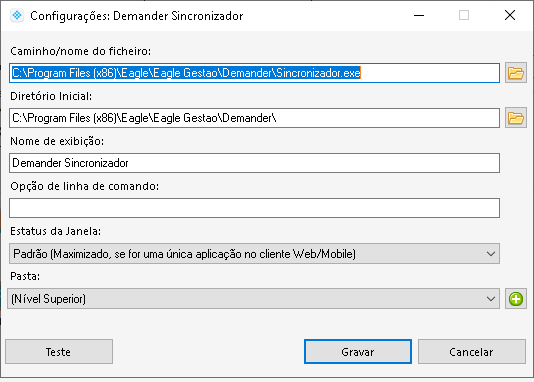
Task: Close the Configurações dialog window
Action: pos(510,15)
